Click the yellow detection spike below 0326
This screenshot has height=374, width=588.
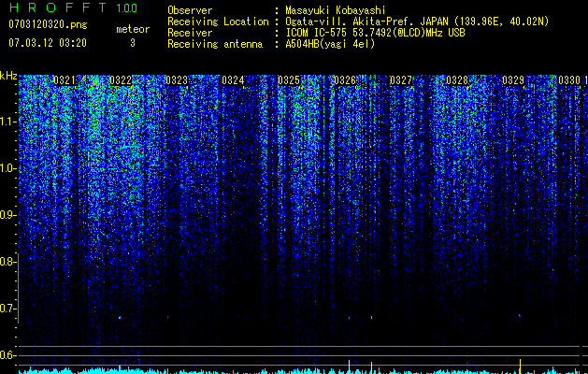[x=349, y=367]
